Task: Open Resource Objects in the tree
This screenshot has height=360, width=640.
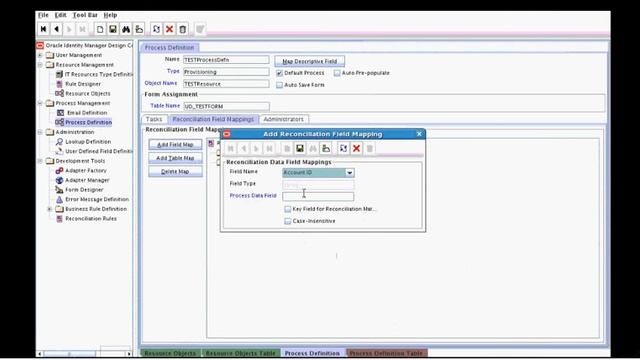Action: pos(88,93)
